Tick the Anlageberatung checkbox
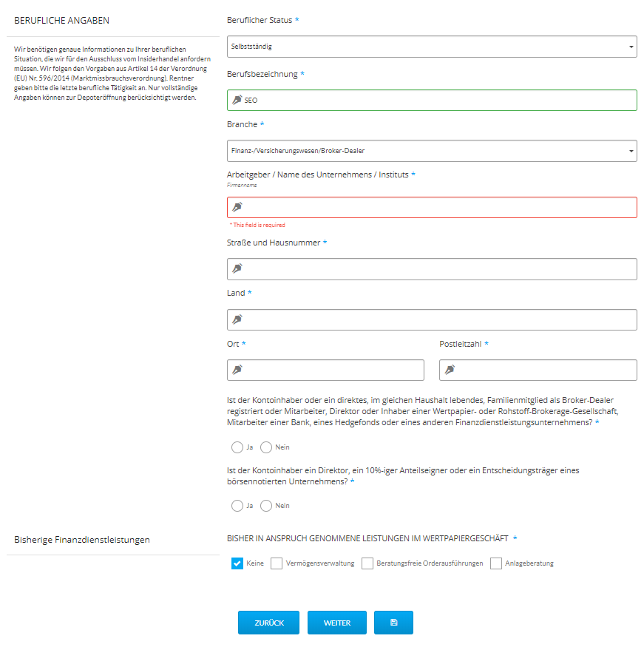This screenshot has width=644, height=647. coord(496,563)
